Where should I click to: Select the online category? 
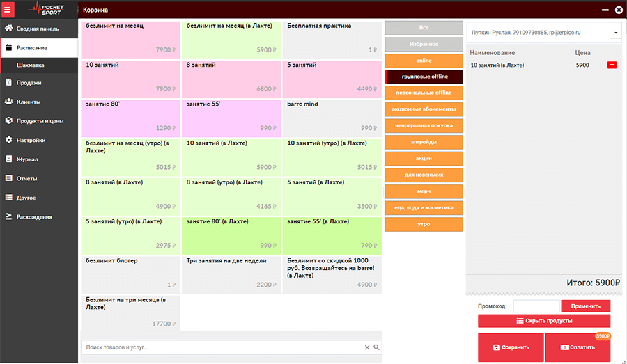(424, 61)
